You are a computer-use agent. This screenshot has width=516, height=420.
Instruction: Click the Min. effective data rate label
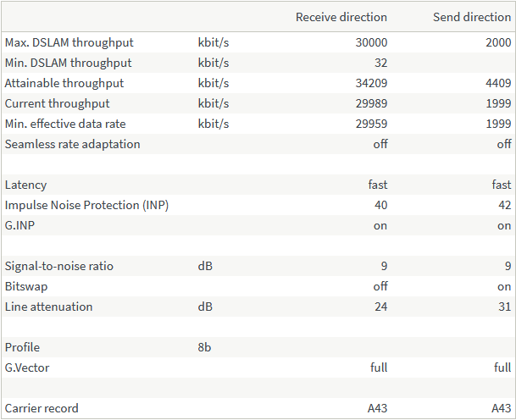[x=65, y=124]
